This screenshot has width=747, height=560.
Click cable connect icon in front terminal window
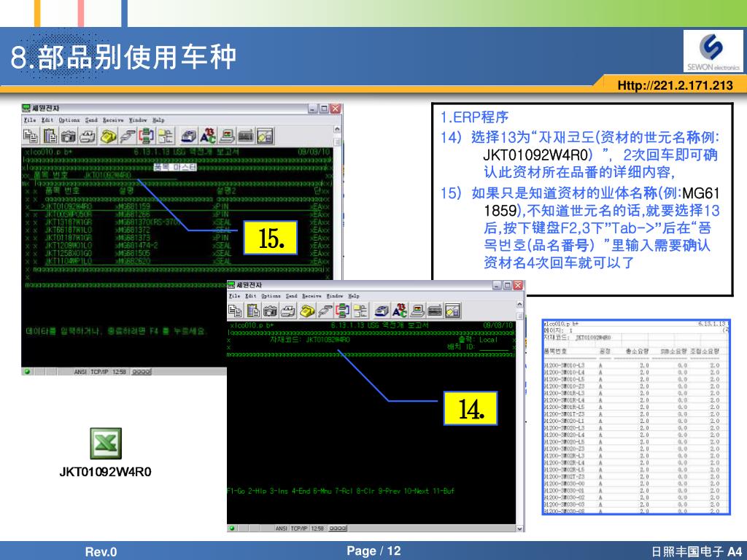[325, 311]
